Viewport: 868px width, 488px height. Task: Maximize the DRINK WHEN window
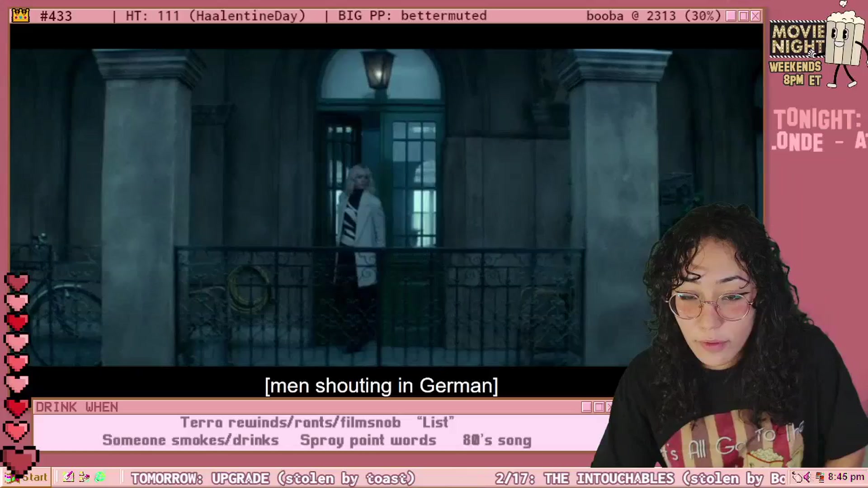(599, 407)
